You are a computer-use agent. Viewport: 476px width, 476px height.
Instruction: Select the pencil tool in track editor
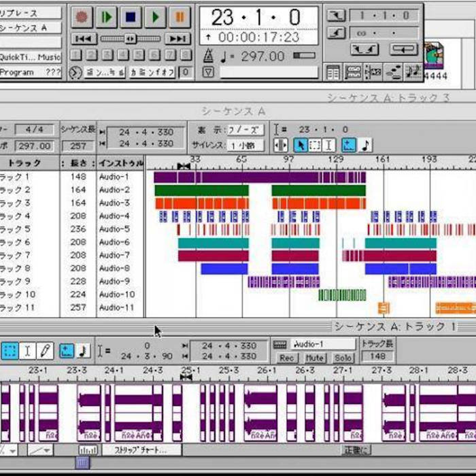pyautogui.click(x=45, y=351)
